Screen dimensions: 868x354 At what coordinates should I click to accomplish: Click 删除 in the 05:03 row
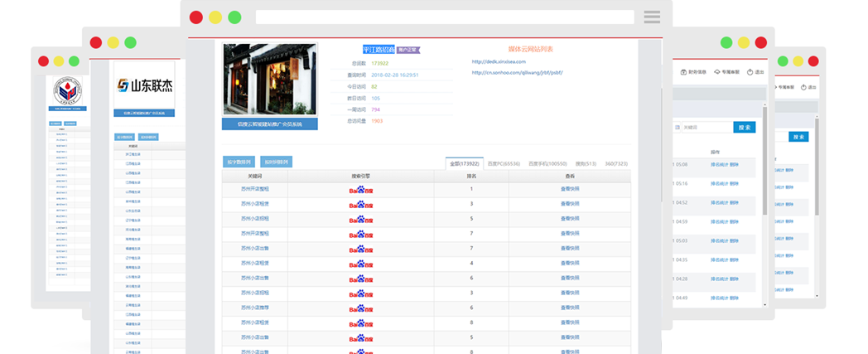734,241
